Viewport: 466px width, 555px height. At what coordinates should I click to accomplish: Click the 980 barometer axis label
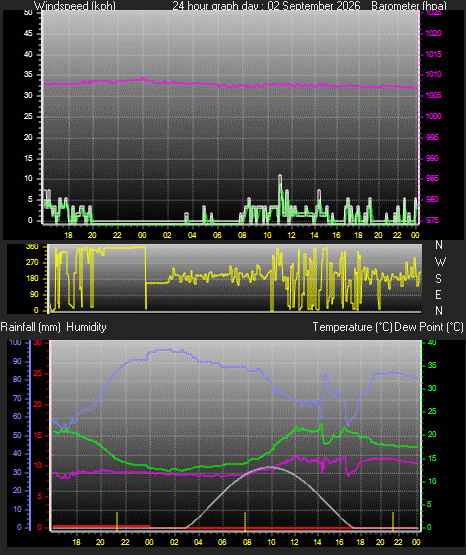tap(432, 199)
